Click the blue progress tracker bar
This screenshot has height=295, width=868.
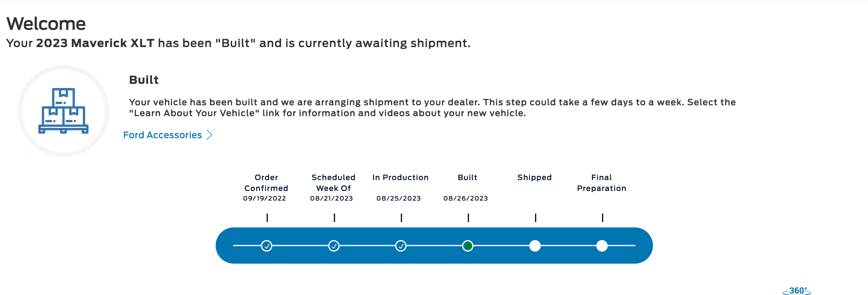[434, 246]
